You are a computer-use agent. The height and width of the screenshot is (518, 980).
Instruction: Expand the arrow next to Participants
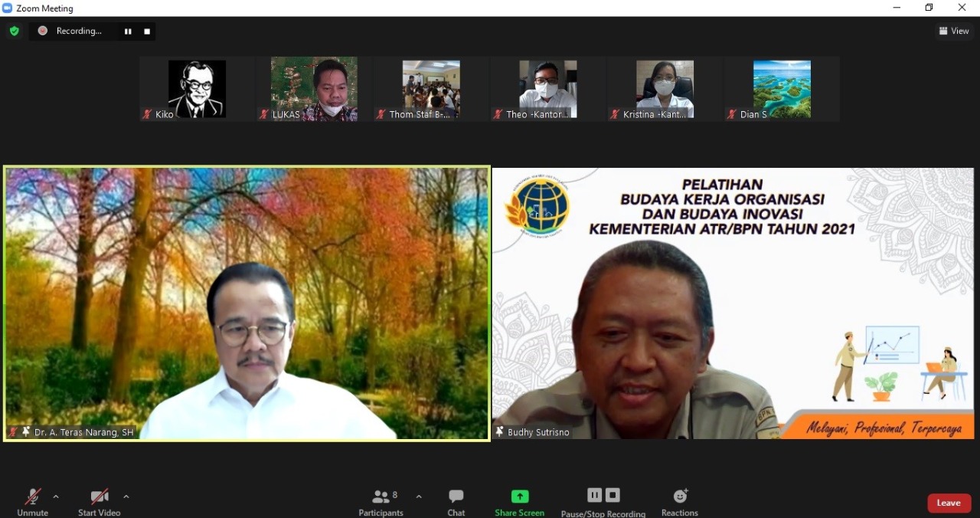[x=419, y=497]
